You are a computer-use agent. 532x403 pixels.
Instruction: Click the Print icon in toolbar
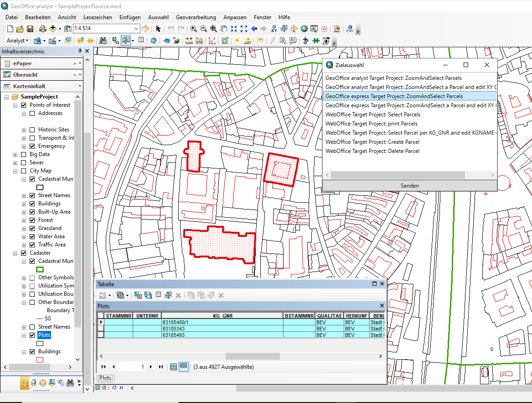tap(42, 29)
